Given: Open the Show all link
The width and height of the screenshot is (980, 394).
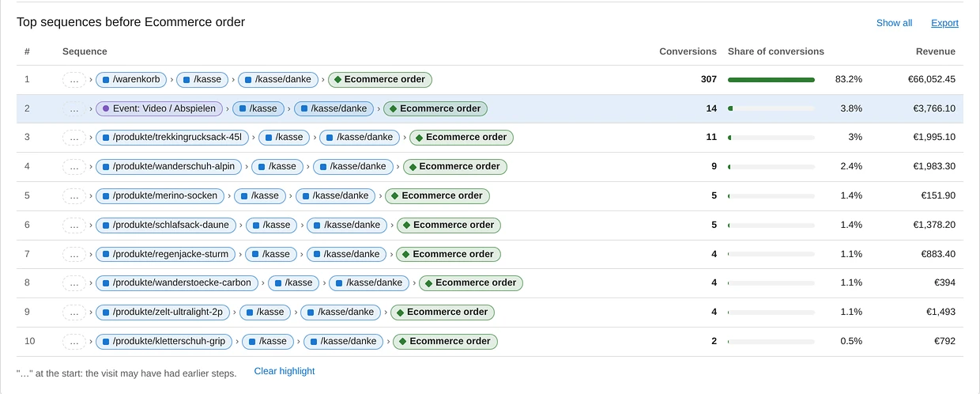Looking at the screenshot, I should click(x=894, y=23).
